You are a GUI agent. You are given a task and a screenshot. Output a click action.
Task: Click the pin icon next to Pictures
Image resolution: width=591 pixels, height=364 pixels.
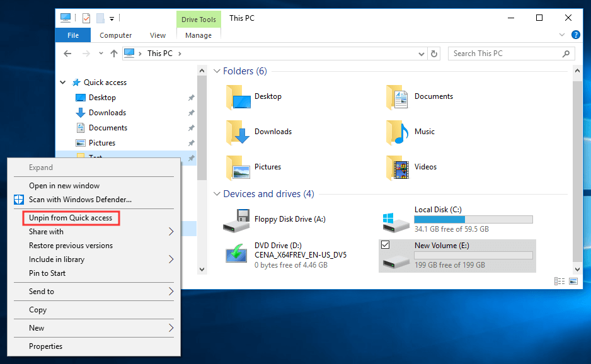tap(192, 143)
